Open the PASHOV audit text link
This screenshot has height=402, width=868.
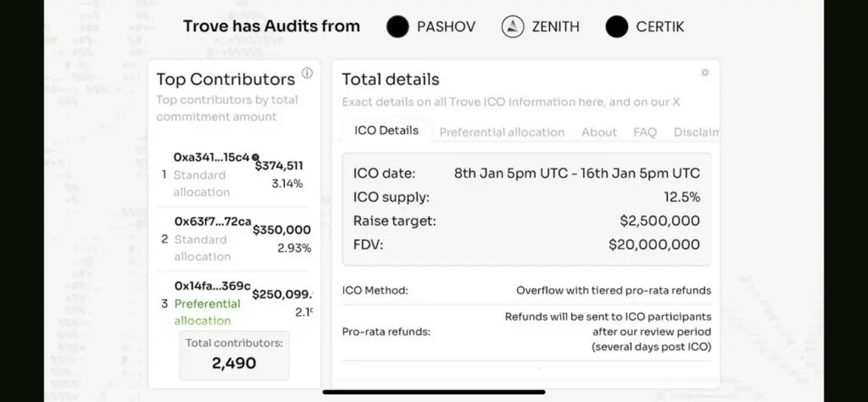click(x=446, y=27)
